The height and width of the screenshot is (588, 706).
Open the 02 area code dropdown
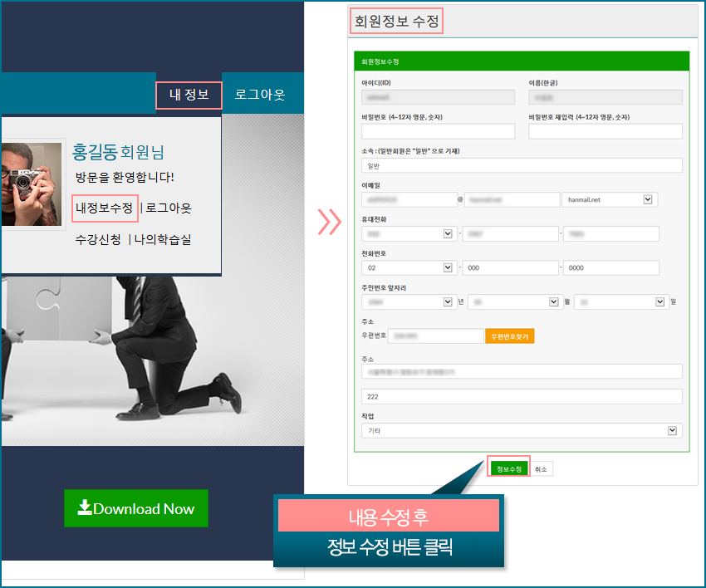click(x=408, y=267)
